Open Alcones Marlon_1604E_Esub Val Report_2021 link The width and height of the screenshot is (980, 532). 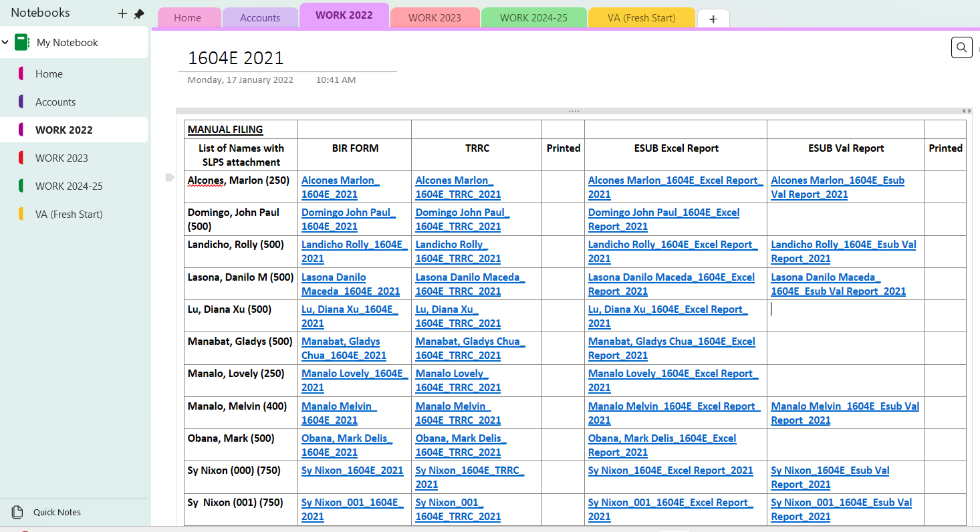(x=838, y=187)
